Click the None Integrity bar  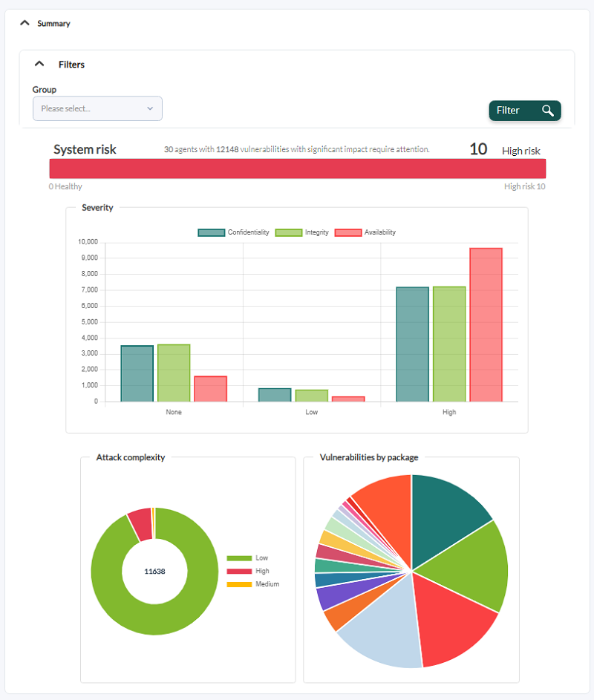pos(174,373)
